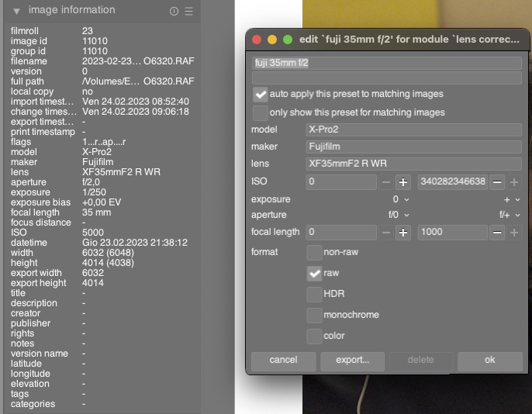Click filename value ending O6320.RAF

(138, 61)
